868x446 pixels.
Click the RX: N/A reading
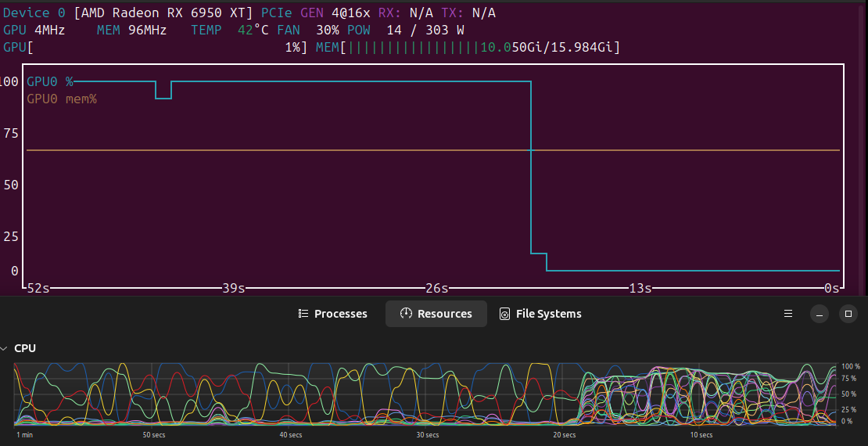click(x=406, y=13)
